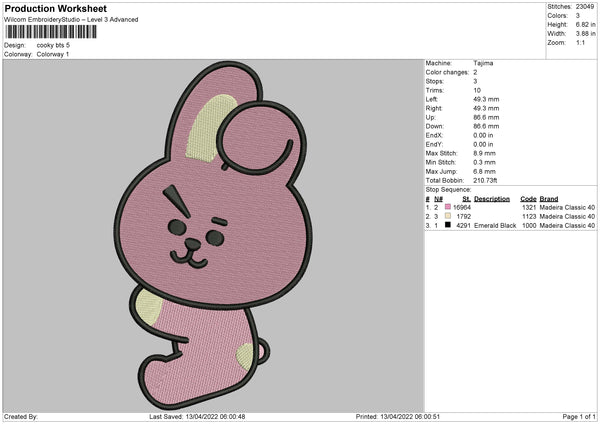Click stitch count 4291 in stop 3
The width and height of the screenshot is (600, 424).
point(464,226)
